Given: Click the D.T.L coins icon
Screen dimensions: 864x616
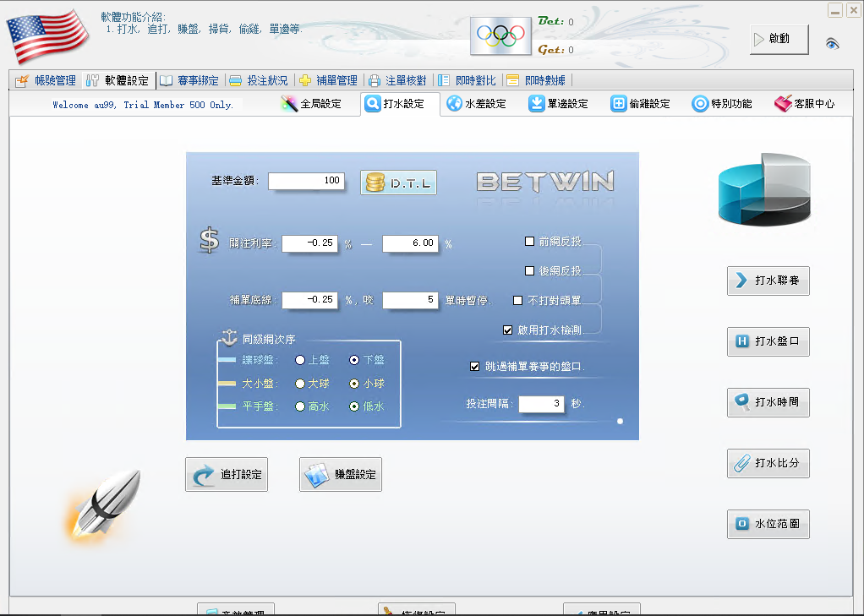Looking at the screenshot, I should [397, 182].
